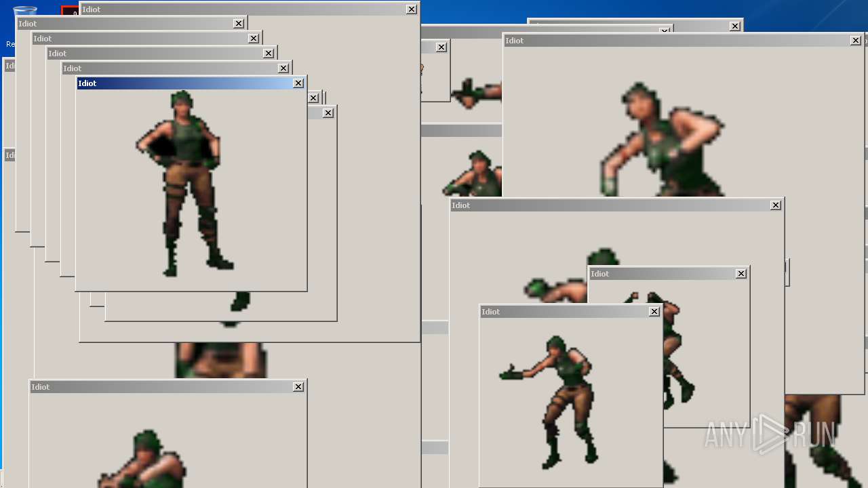Close the Idiot window with soldier reaching arm out
Screen dimensions: 868x488
coord(654,312)
